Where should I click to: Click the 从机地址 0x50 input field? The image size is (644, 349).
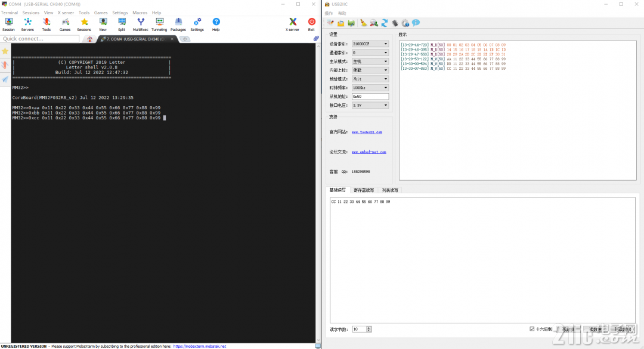coord(370,97)
